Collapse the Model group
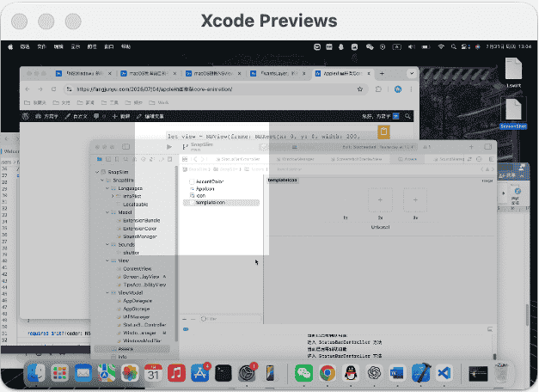 click(107, 212)
